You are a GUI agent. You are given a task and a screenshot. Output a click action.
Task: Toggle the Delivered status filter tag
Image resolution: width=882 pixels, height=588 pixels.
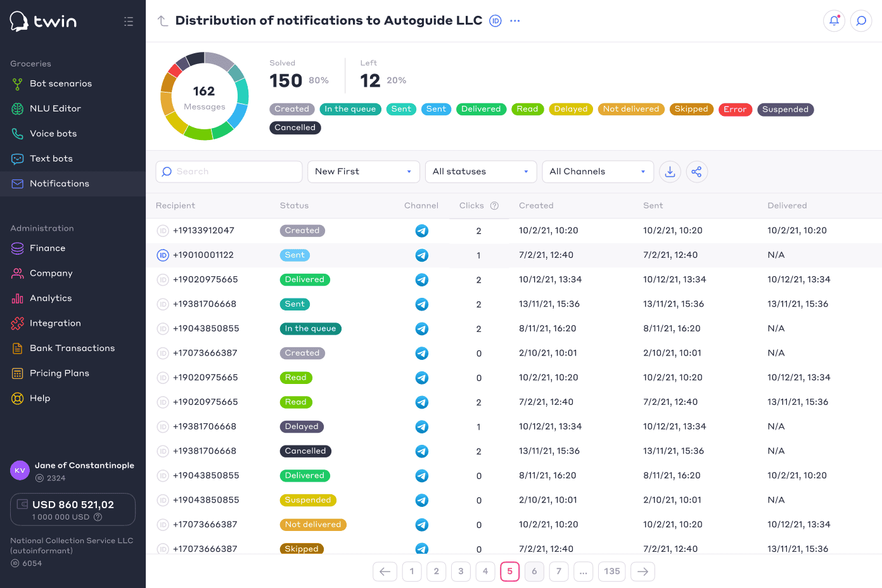(x=481, y=109)
